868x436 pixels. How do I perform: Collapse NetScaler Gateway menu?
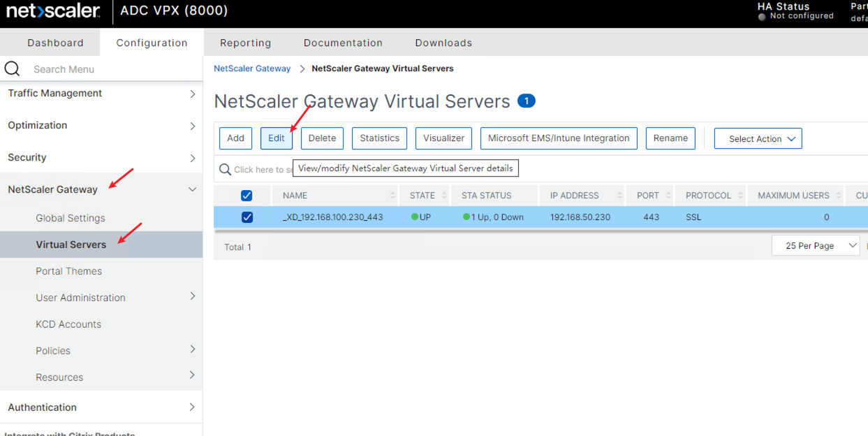[x=193, y=189]
